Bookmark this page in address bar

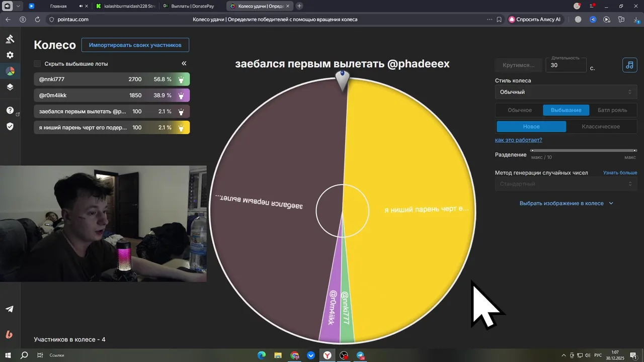click(x=499, y=19)
